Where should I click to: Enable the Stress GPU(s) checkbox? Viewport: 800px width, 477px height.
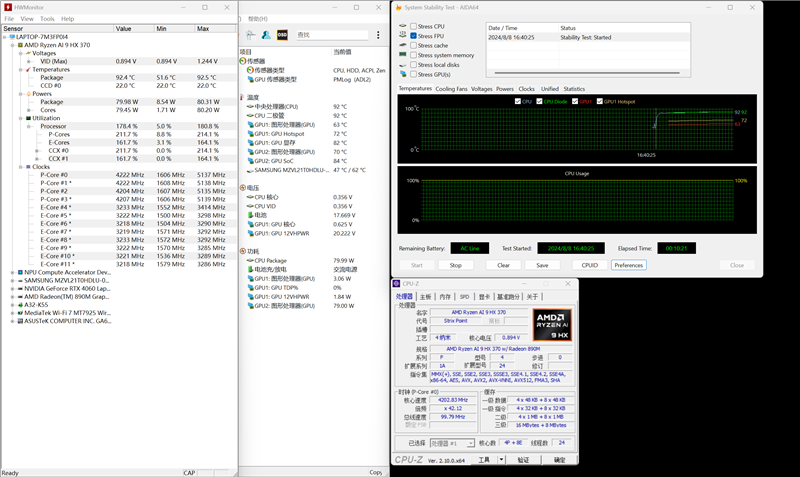click(x=414, y=74)
